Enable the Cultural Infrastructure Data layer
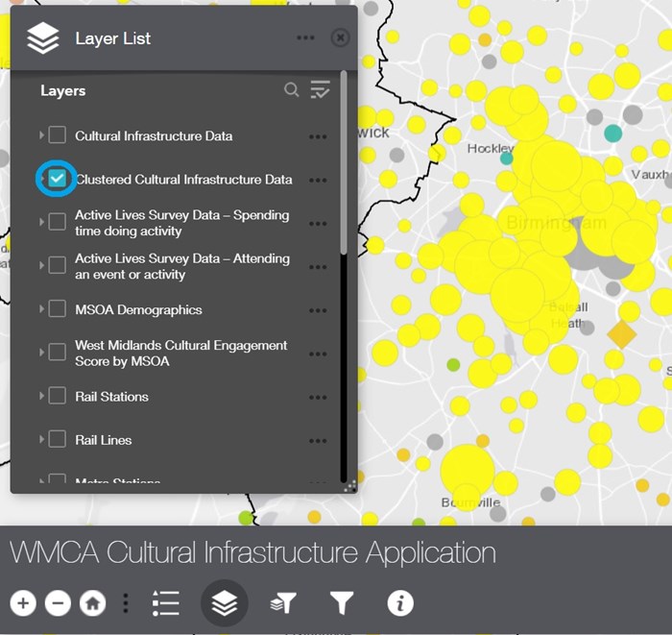 (x=58, y=135)
